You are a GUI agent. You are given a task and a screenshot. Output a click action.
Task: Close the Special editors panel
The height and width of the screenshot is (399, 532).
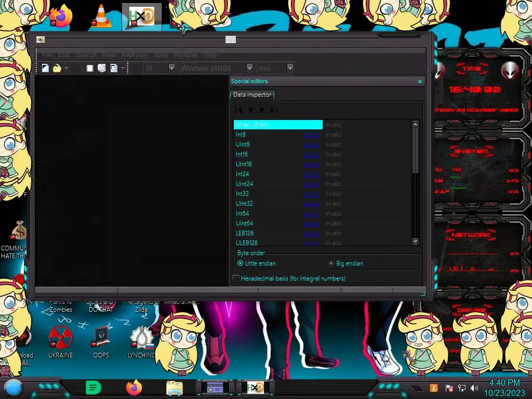tap(420, 82)
